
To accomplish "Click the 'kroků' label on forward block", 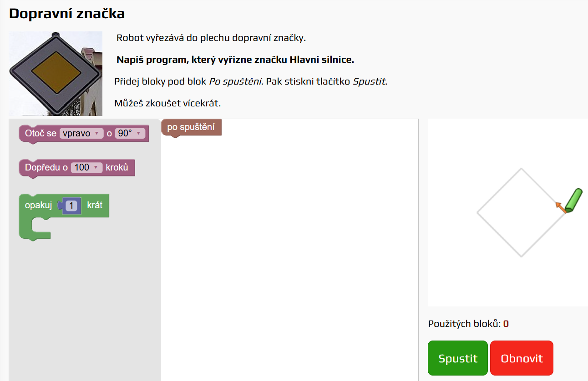I will point(117,167).
